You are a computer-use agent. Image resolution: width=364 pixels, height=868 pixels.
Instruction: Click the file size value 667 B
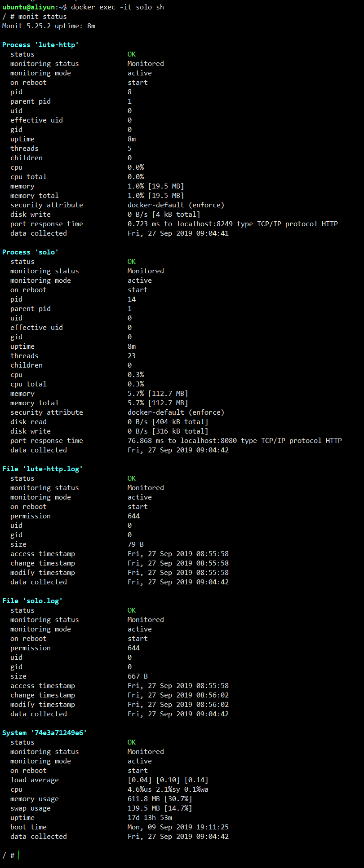click(138, 676)
